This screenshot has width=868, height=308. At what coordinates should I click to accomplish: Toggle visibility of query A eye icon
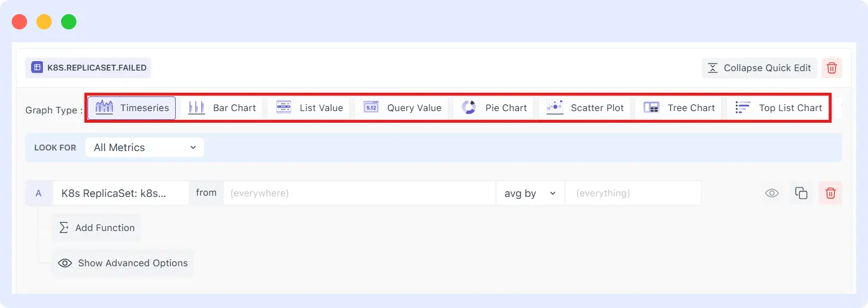[x=772, y=193]
